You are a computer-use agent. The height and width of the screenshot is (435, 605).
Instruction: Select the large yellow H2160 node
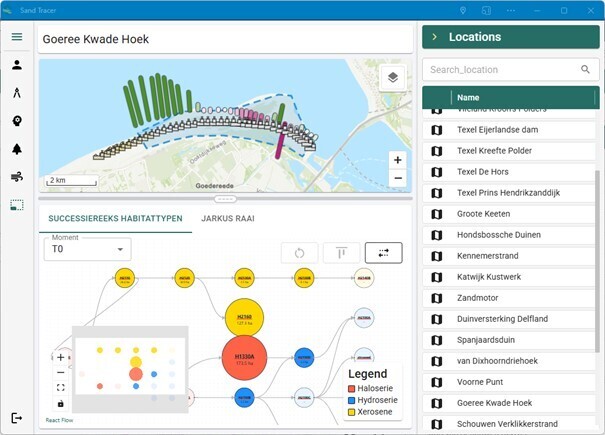coord(244,318)
